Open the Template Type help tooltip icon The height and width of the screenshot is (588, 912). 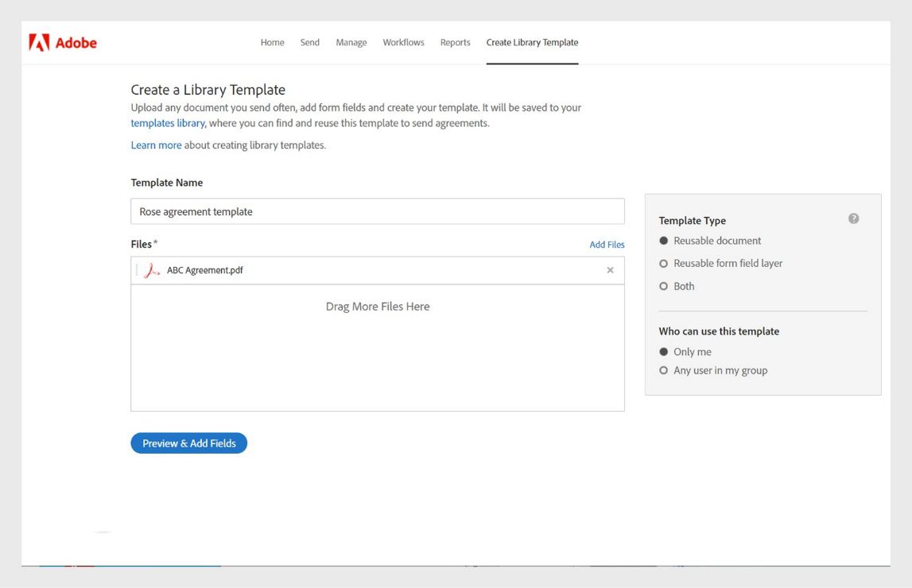(854, 218)
